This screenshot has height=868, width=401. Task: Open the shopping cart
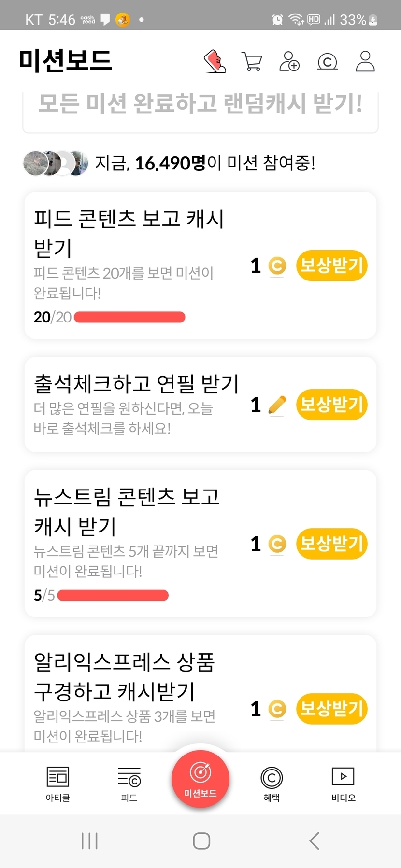[x=252, y=62]
